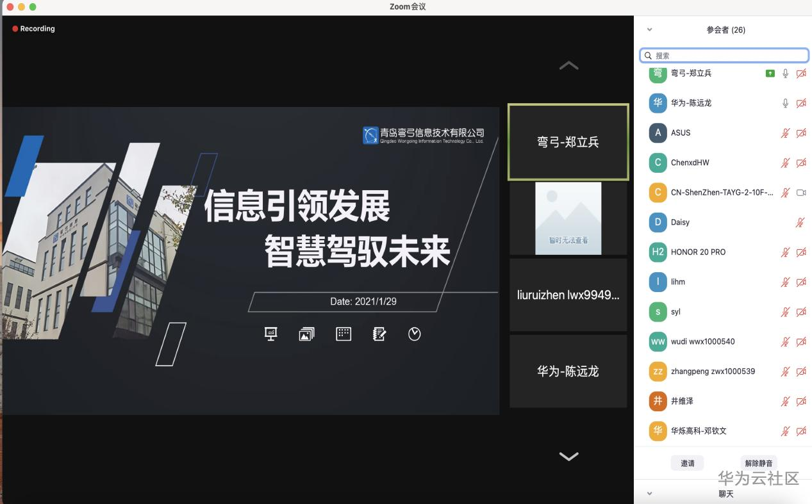Click the notepad with pencil icon on slide
Viewport: 812px width, 504px height.
pyautogui.click(x=379, y=334)
